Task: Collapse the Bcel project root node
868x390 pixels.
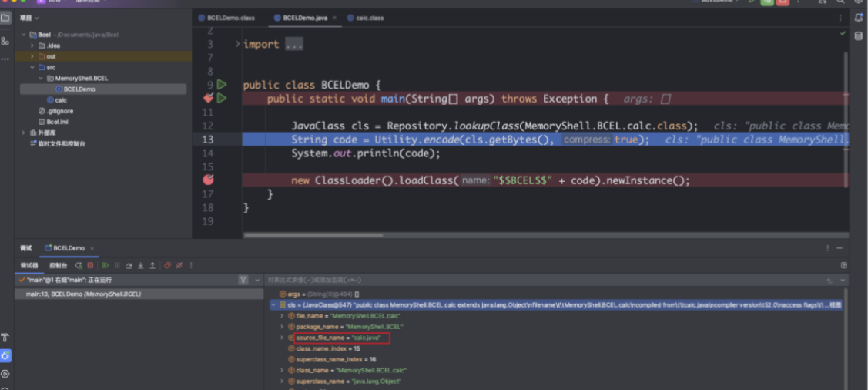Action: point(24,35)
